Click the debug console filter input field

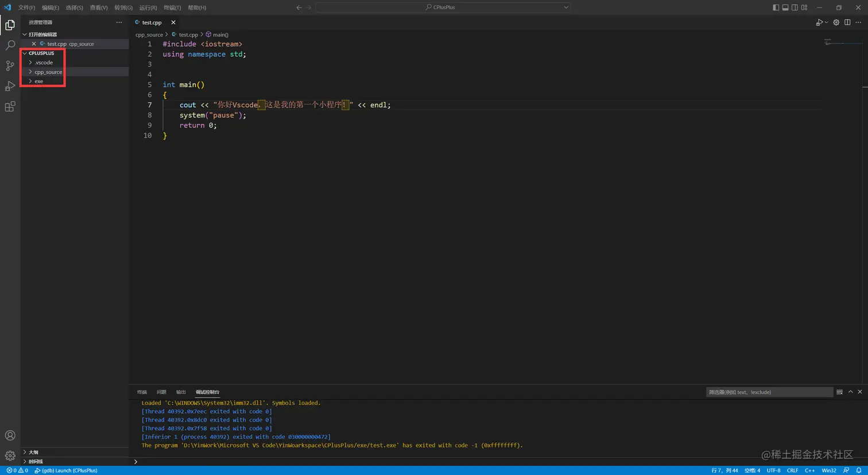[768, 392]
